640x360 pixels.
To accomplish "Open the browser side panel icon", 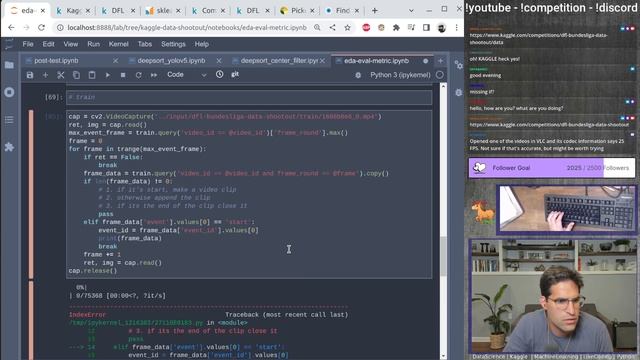I will 426,27.
